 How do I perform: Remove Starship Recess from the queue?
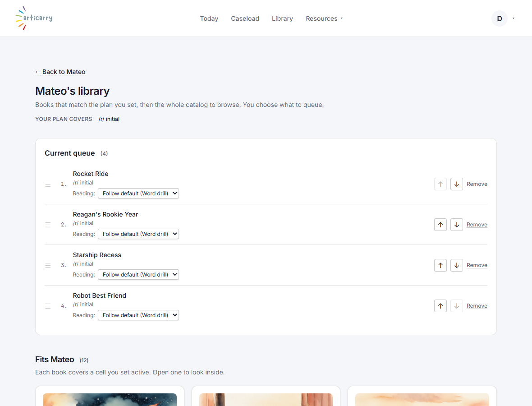pos(477,265)
